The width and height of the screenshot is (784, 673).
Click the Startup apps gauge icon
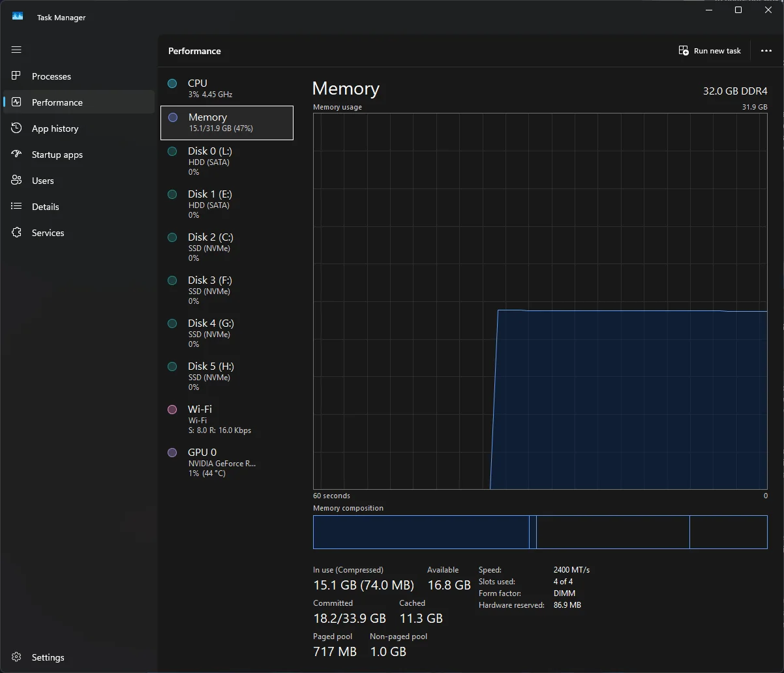tap(16, 155)
